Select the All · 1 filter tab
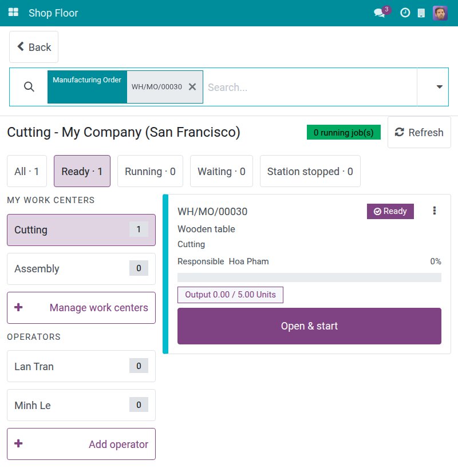Screen dimensions: 458x476 [x=27, y=171]
